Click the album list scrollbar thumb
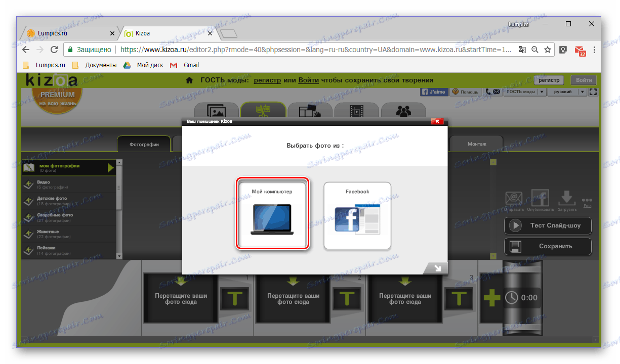620x364 pixels. (119, 188)
